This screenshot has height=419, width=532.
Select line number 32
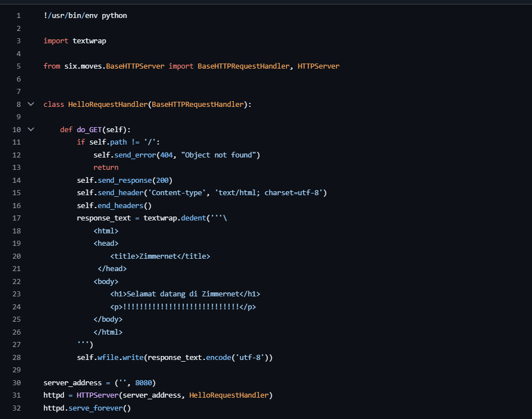tap(17, 408)
